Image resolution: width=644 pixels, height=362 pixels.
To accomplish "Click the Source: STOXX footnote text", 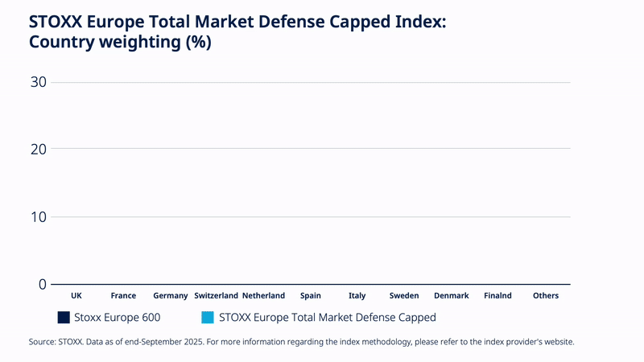I will (301, 342).
